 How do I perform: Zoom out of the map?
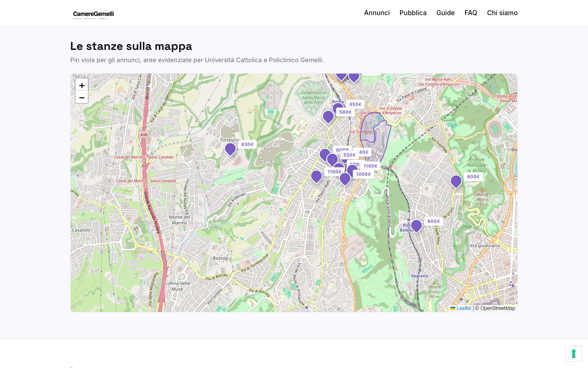[82, 97]
